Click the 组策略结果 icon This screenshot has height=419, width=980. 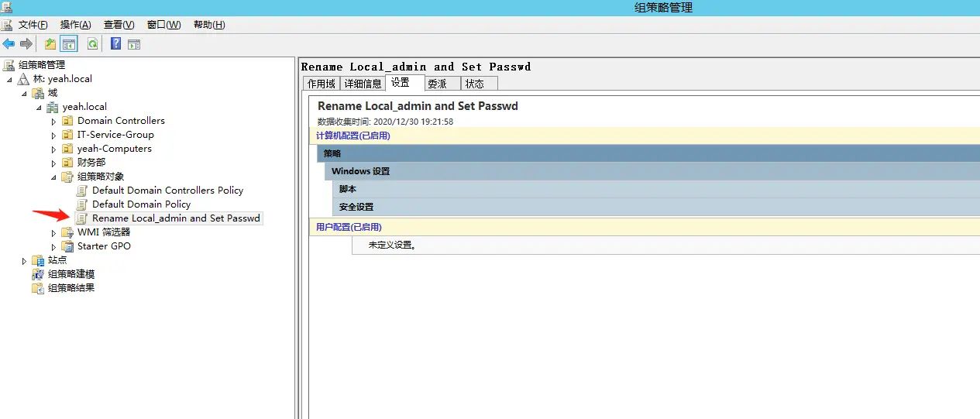click(39, 288)
